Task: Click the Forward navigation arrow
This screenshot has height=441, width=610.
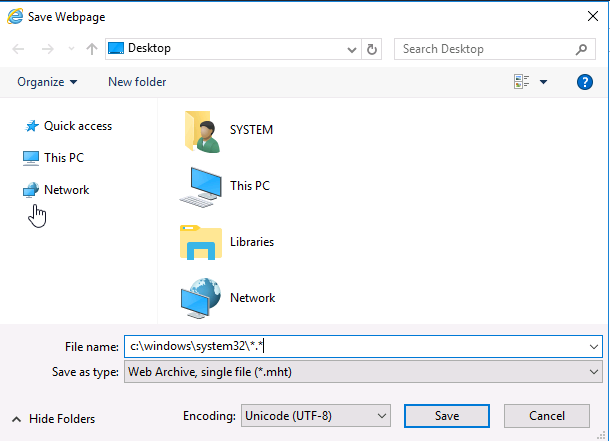Action: coord(47,49)
